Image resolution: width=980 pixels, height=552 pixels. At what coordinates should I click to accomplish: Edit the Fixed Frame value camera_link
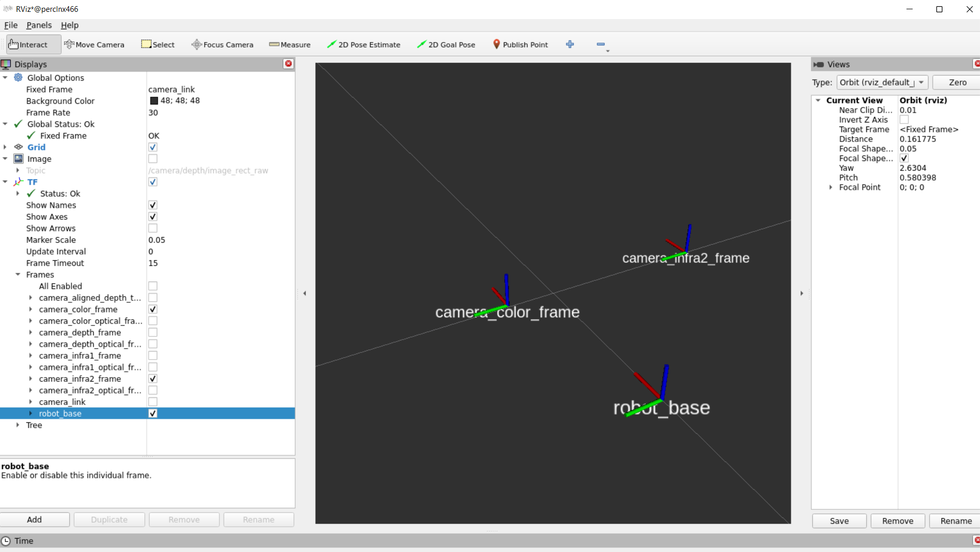[171, 90]
